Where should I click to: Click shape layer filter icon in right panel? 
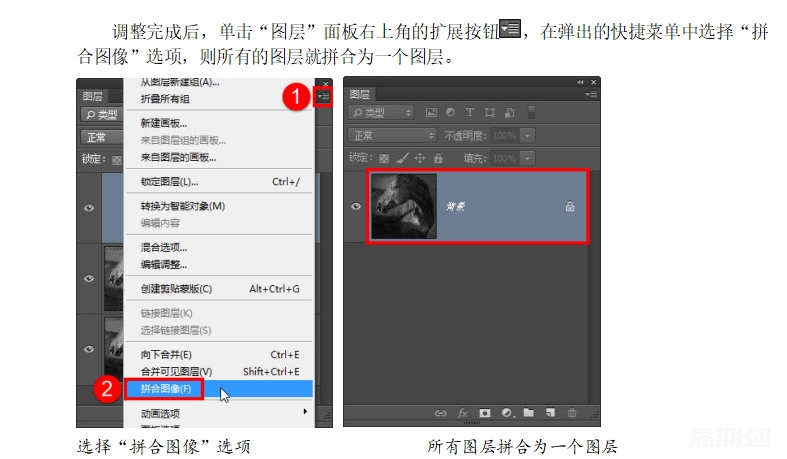[x=489, y=112]
